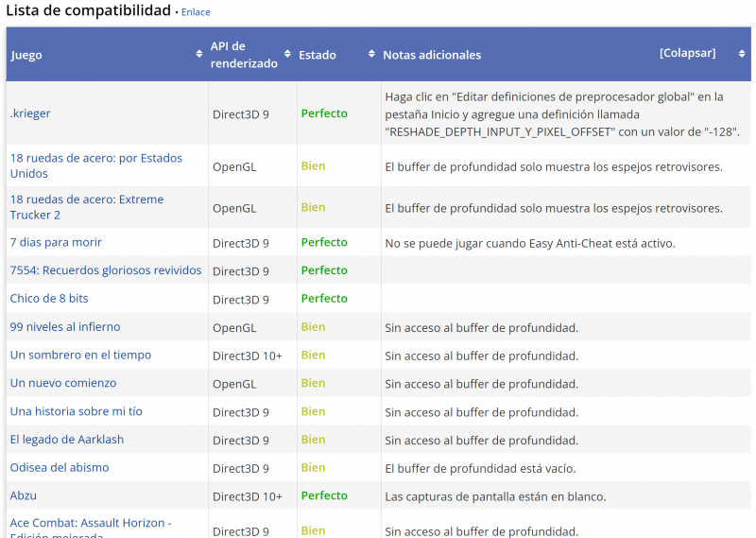This screenshot has width=756, height=538.
Task: Collapse the table using [Colapsar]
Action: point(687,53)
